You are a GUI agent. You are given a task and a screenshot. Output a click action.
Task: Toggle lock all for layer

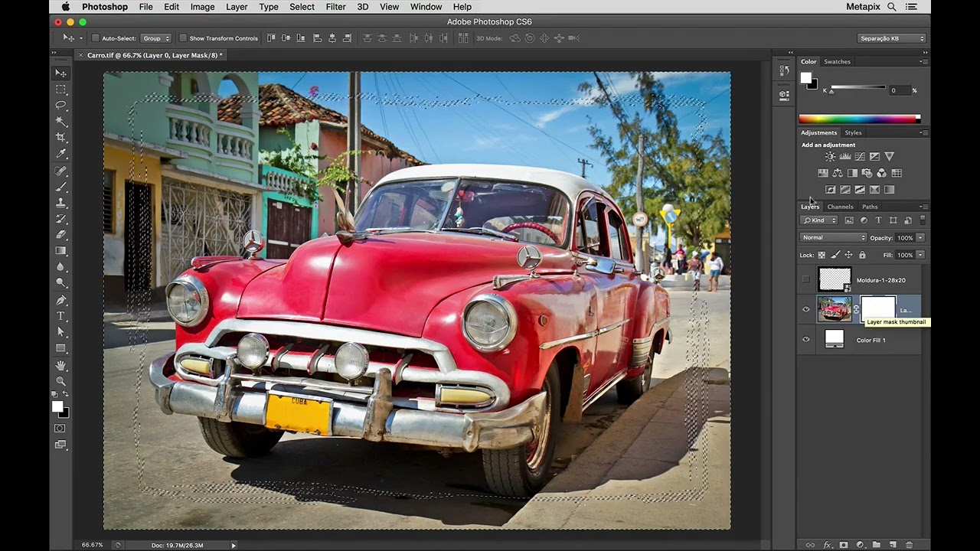click(x=862, y=255)
